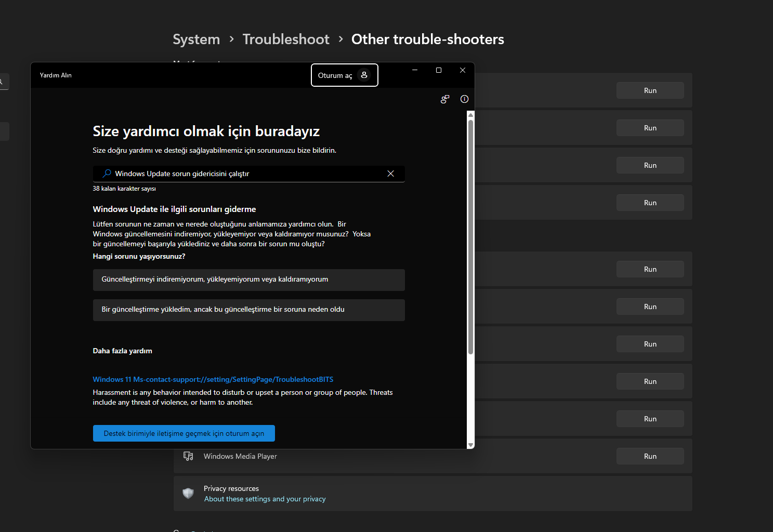Click the 'Hangi sorunu yaşıyorsunuz?' question text
Screen dimensions: 773x532
pos(139,256)
